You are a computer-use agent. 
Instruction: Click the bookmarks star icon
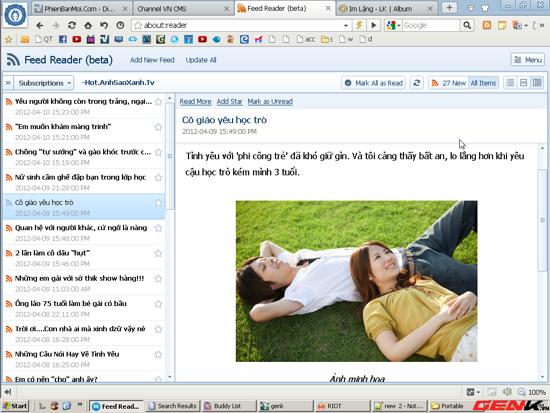pos(8,39)
